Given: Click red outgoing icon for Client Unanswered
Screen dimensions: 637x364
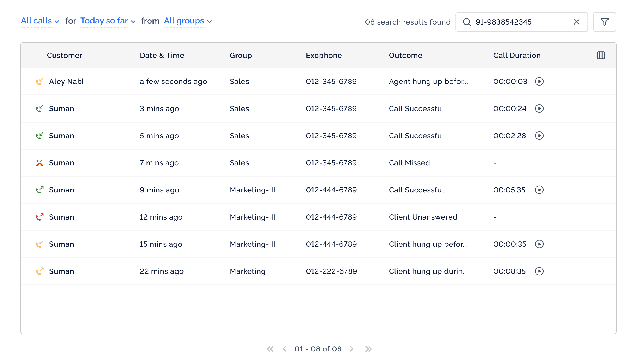Looking at the screenshot, I should 39,217.
